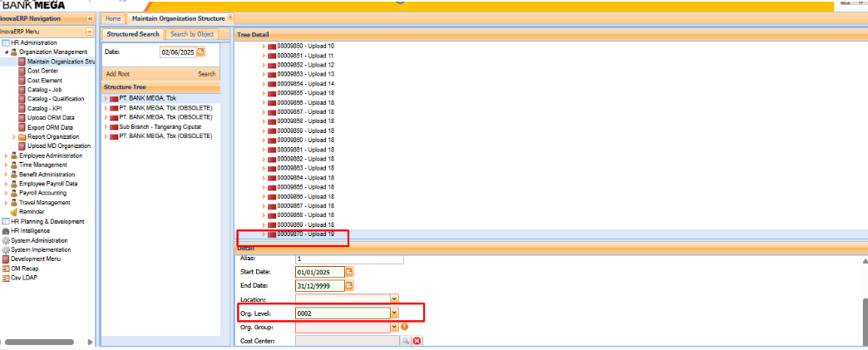Click the Upload MD Organization icon
Viewport: 868px width, 350px height.
coord(22,146)
